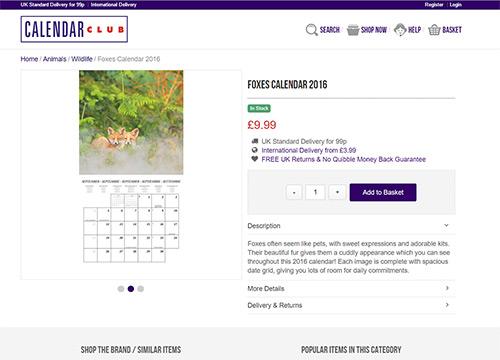The image size is (500, 360).
Task: Select the second image carousel dot
Action: pyautogui.click(x=131, y=289)
